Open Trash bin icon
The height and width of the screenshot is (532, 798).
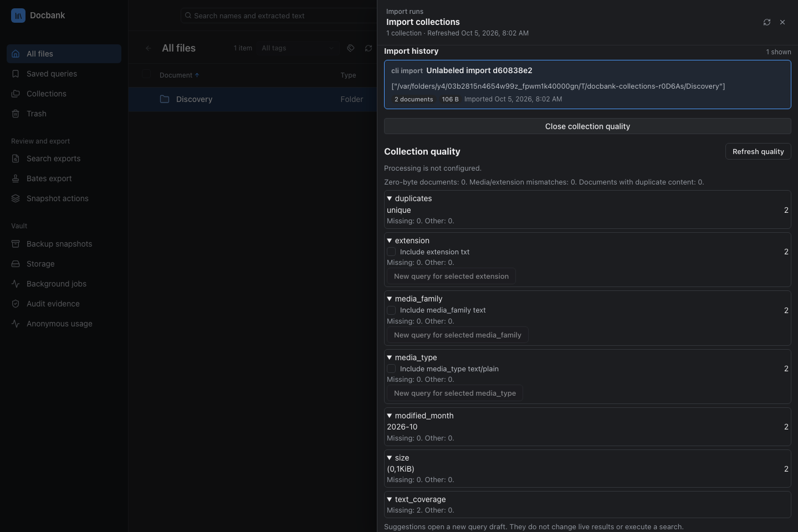click(16, 114)
